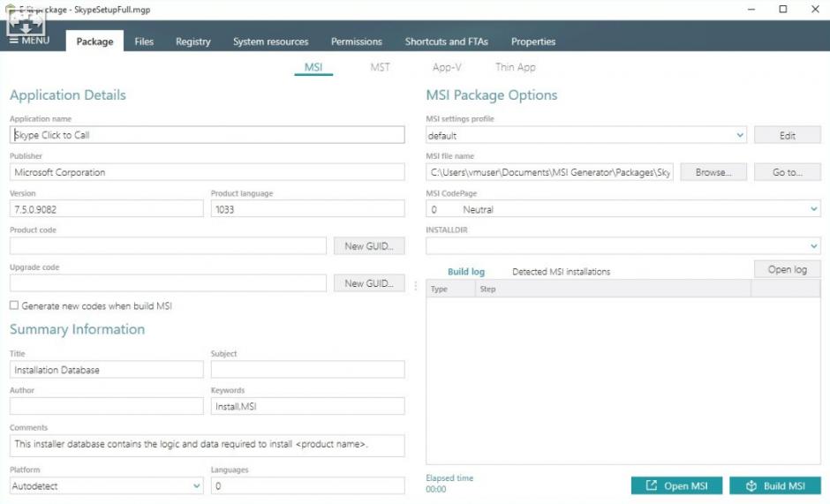The image size is (830, 504).
Task: Click the Subject input field
Action: (307, 370)
